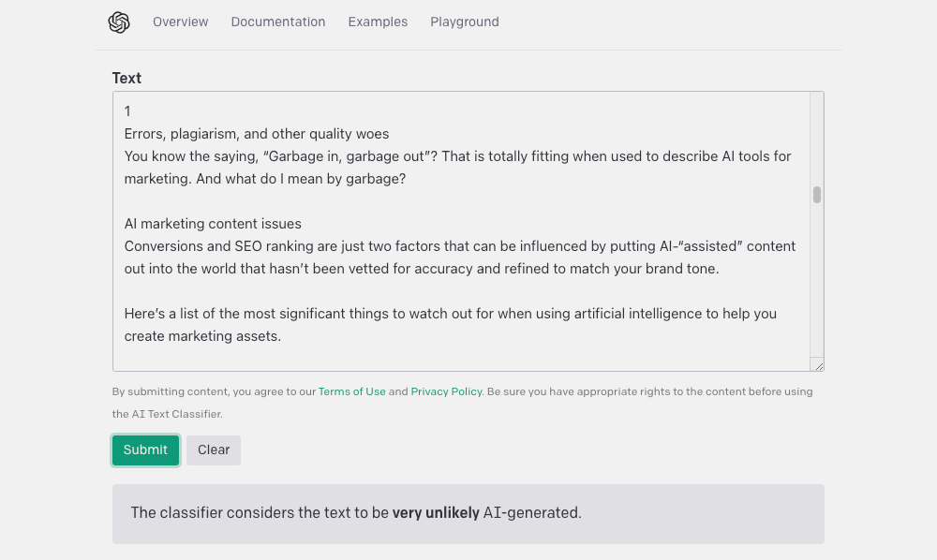Navigate to the Overview page
Screen dimensions: 937x560
click(180, 22)
